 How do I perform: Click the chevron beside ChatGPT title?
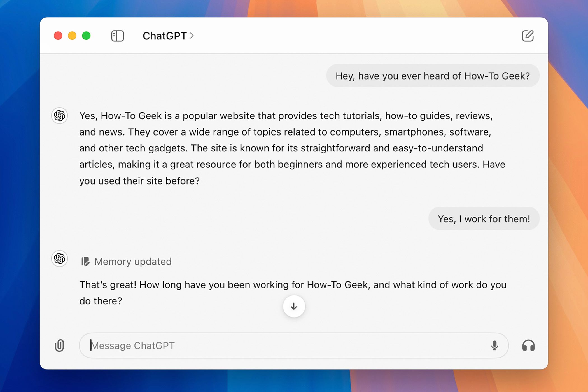[192, 36]
